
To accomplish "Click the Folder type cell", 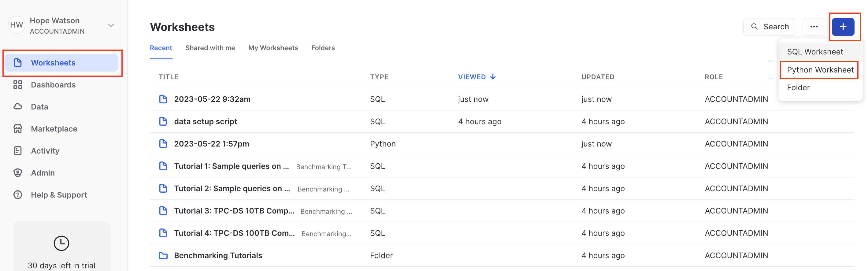I will click(381, 255).
